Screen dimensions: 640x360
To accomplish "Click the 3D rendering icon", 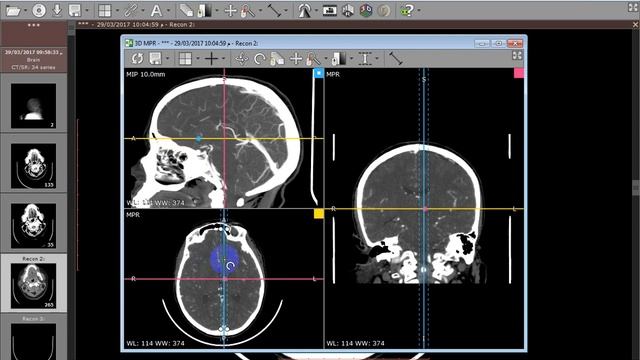I will tap(366, 10).
